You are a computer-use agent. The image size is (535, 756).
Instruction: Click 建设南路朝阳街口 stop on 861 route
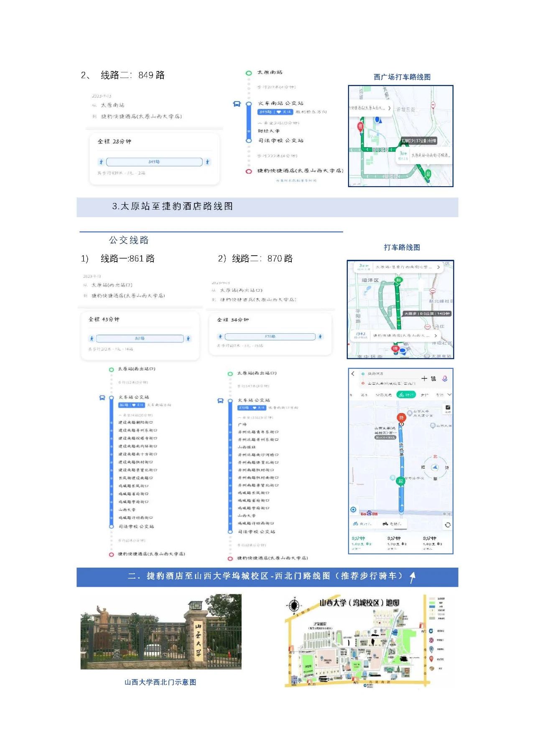[x=136, y=423]
